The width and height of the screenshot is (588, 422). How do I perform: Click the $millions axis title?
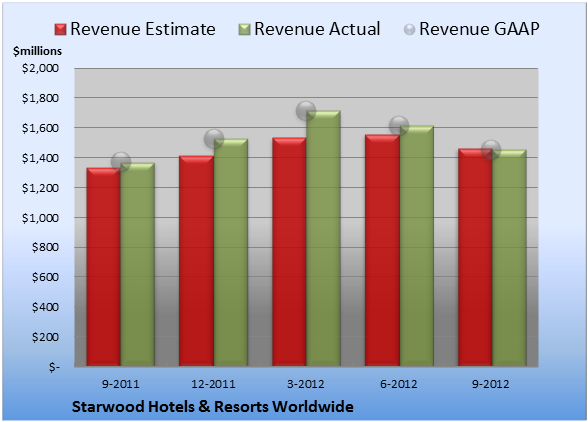[37, 51]
